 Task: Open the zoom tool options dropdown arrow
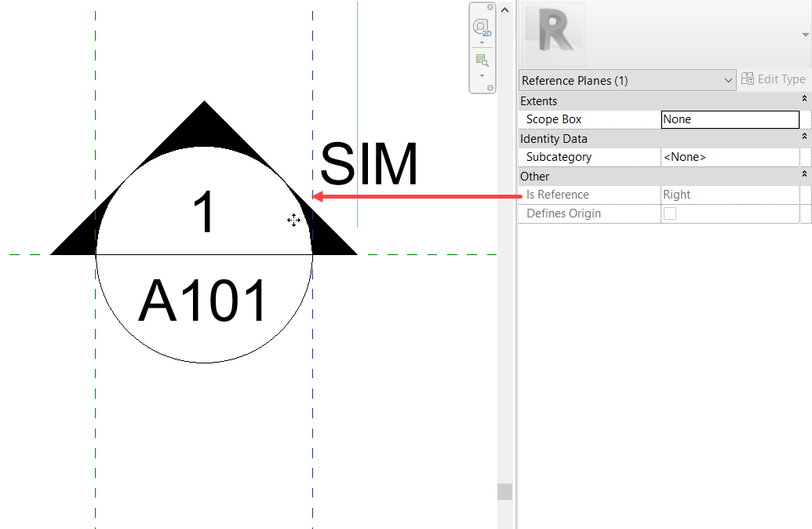(482, 75)
